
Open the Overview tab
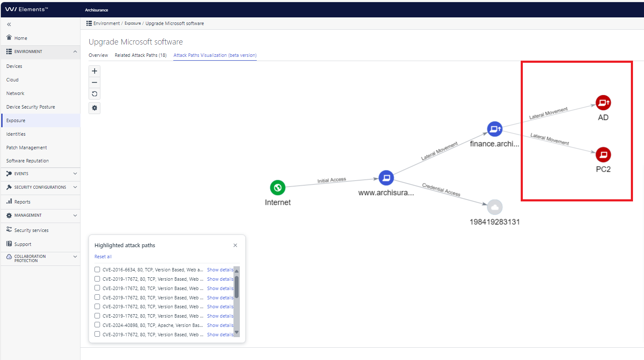tap(98, 55)
